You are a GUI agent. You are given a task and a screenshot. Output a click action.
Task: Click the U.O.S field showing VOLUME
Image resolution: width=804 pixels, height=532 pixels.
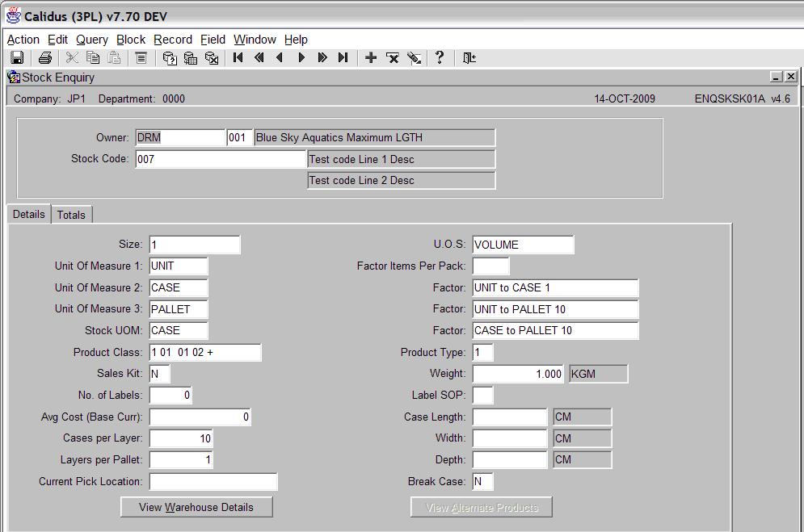point(523,245)
